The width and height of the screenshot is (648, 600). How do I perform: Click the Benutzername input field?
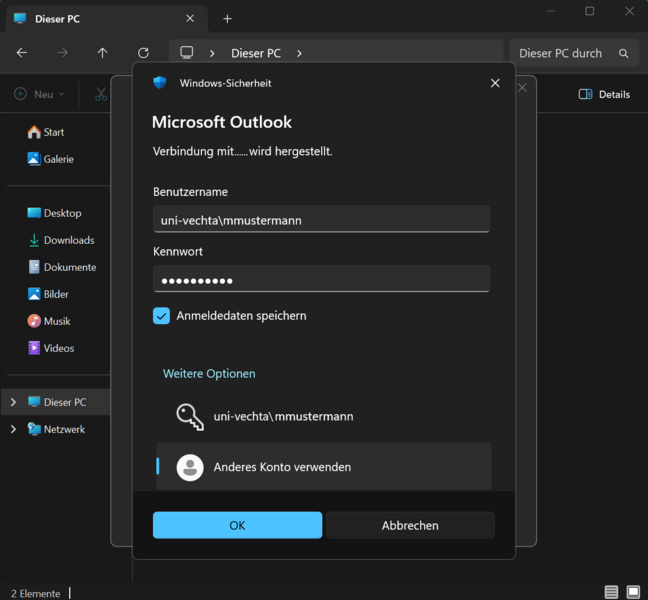[x=322, y=219]
